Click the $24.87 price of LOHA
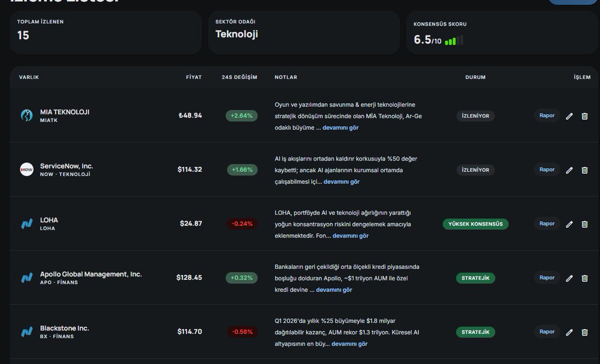This screenshot has width=600, height=364. pyautogui.click(x=191, y=223)
